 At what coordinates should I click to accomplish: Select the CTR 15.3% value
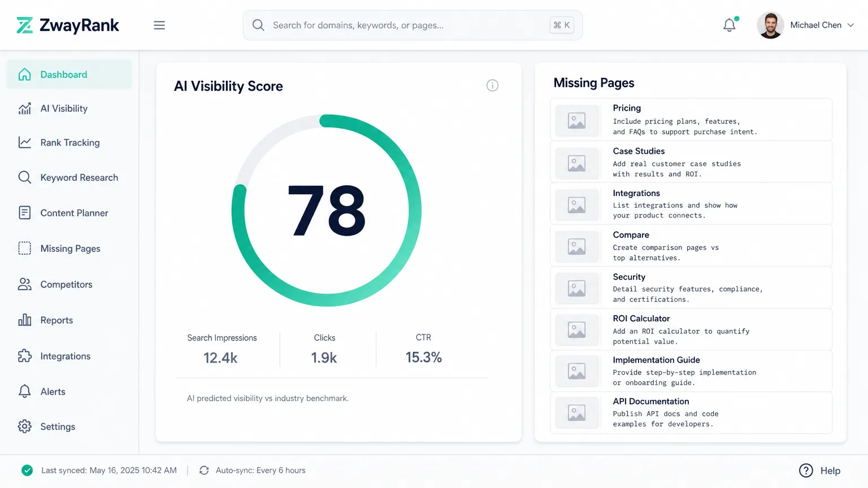[424, 358]
